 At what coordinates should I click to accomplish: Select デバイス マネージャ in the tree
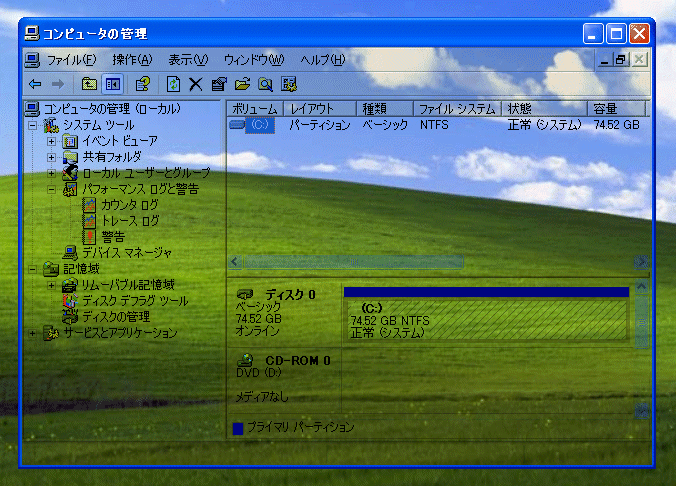[127, 253]
